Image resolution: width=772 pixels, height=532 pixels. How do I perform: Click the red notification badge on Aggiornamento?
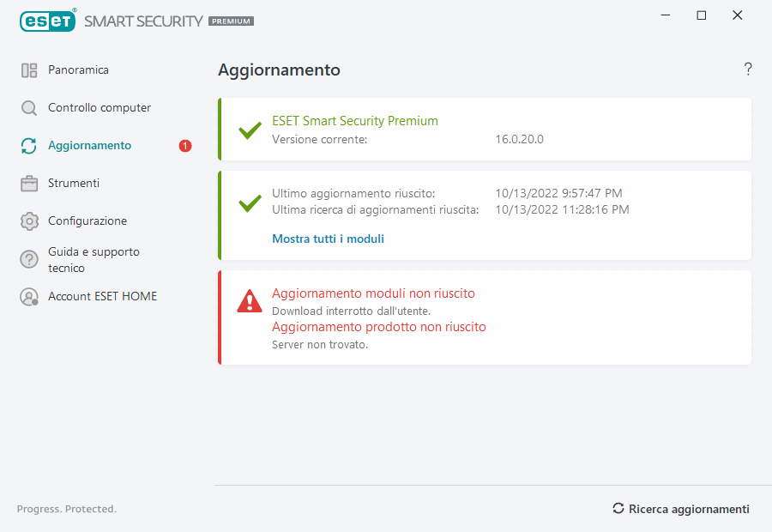(x=185, y=146)
